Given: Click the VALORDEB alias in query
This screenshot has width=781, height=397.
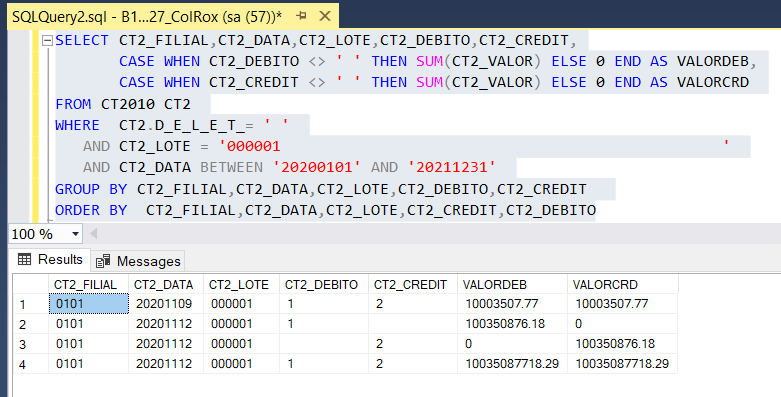Looking at the screenshot, I should (x=713, y=61).
